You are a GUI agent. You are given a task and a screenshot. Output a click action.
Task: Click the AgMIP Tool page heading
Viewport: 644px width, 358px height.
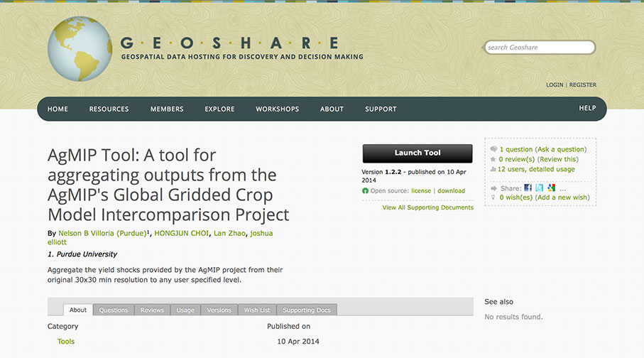point(168,185)
